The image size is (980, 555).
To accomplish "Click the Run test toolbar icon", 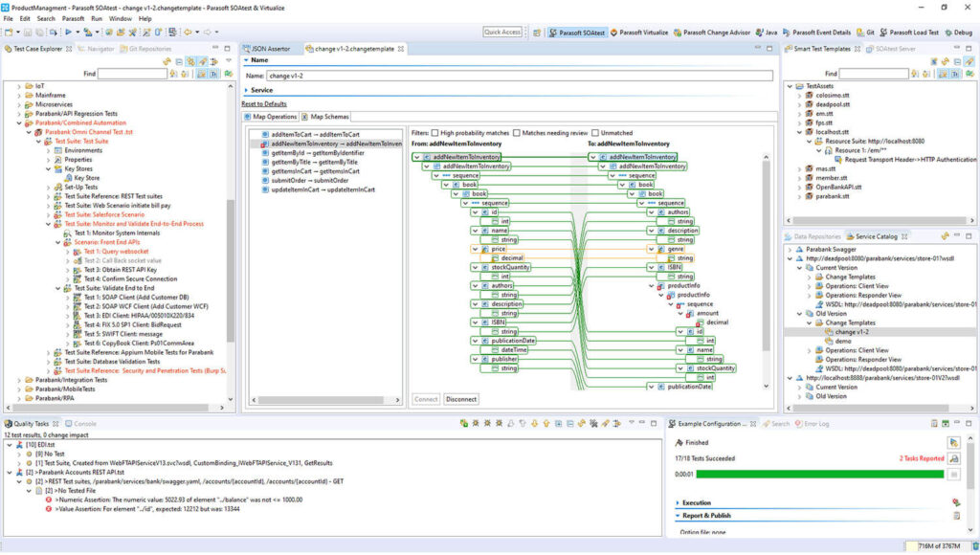I will pos(68,32).
